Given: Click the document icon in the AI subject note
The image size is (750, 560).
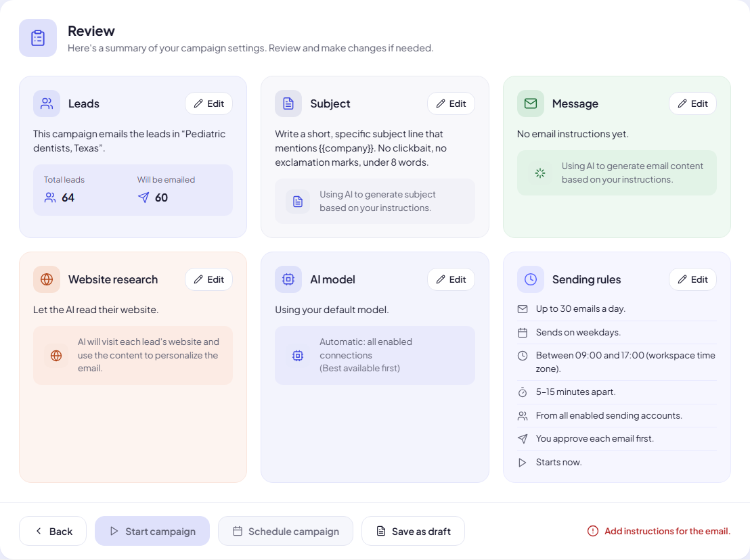Looking at the screenshot, I should pyautogui.click(x=298, y=201).
